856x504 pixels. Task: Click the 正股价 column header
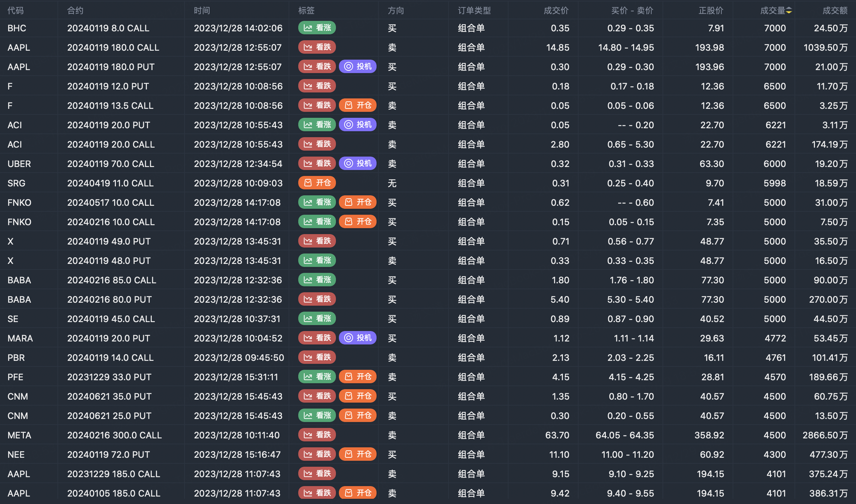[x=711, y=11]
